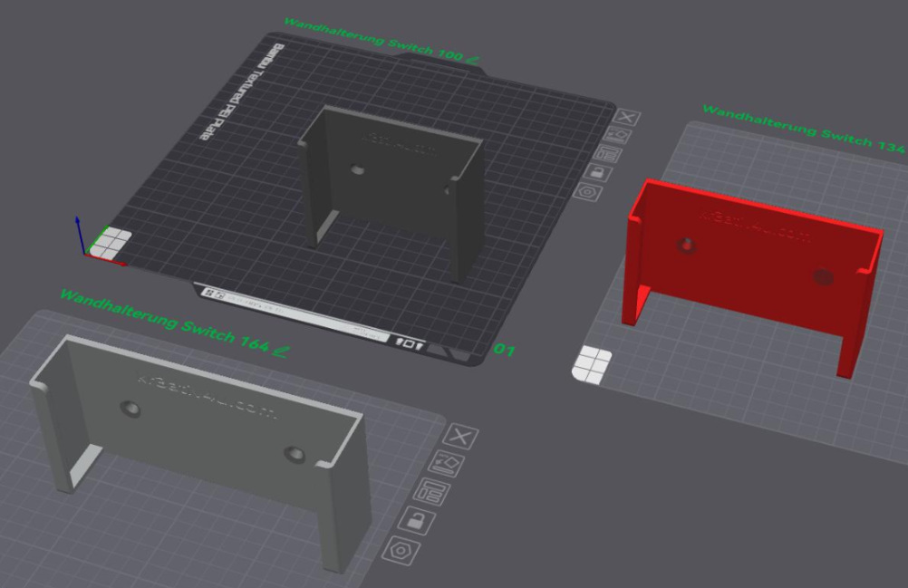Open plate settings hexagon beside plate Switch 164
The image size is (908, 588).
click(x=397, y=549)
